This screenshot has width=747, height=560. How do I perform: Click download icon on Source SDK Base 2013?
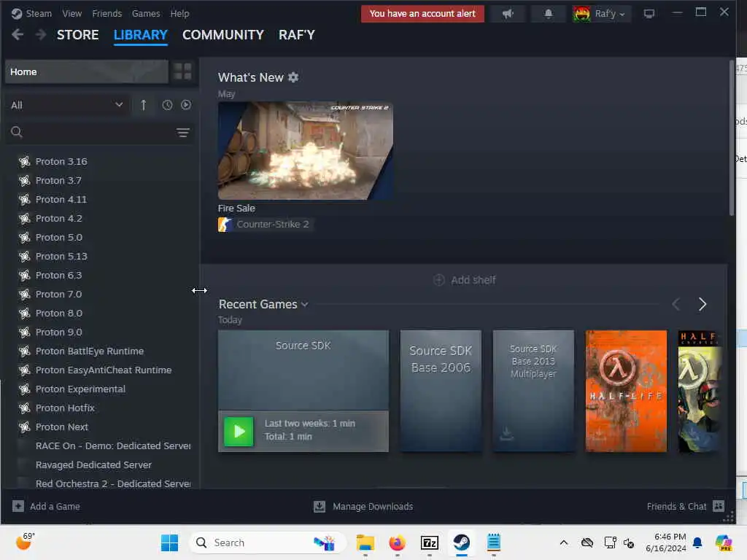pyautogui.click(x=507, y=433)
